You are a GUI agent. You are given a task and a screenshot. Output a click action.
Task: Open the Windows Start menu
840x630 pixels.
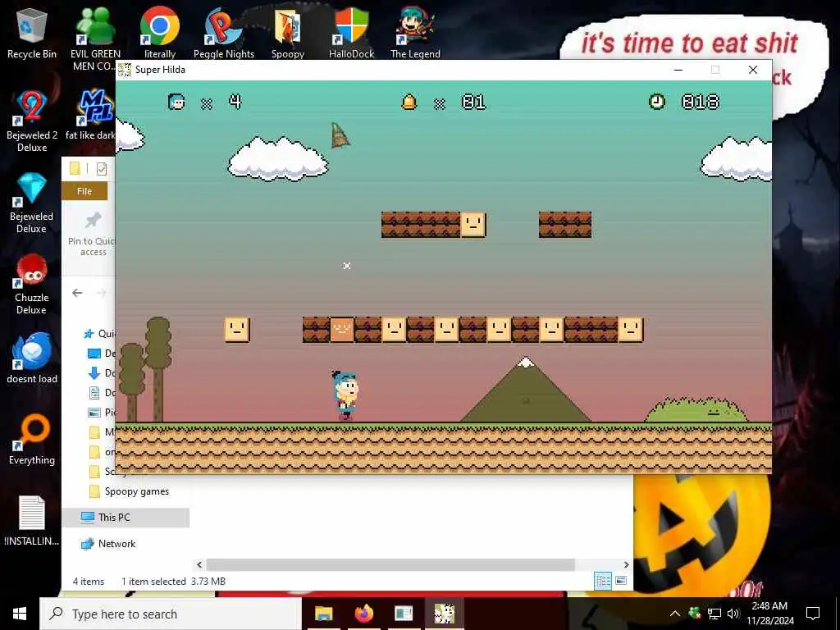[x=20, y=614]
